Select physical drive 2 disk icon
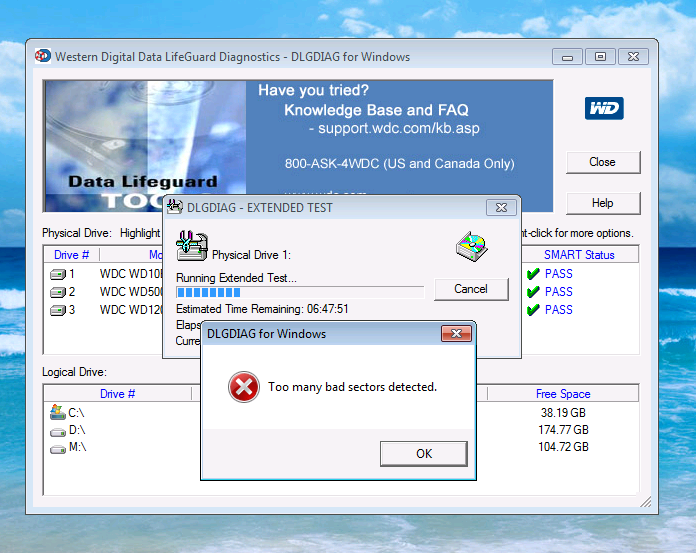The width and height of the screenshot is (696, 553). tap(58, 292)
